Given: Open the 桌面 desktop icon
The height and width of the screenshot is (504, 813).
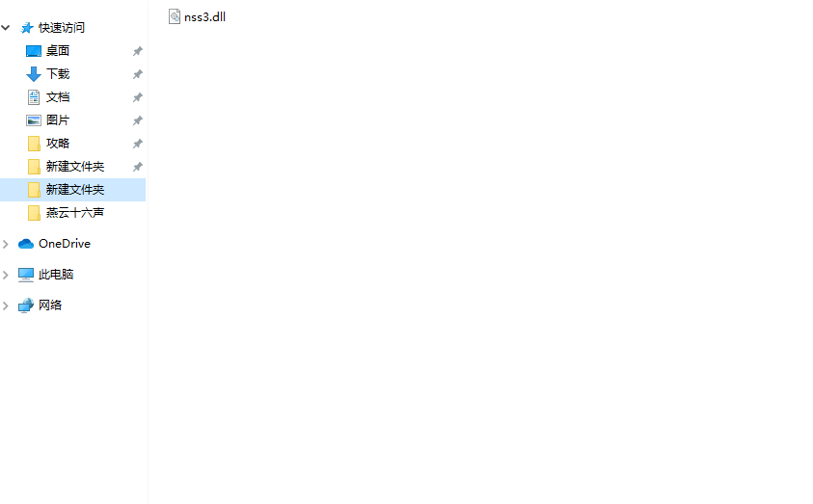Looking at the screenshot, I should tap(34, 51).
